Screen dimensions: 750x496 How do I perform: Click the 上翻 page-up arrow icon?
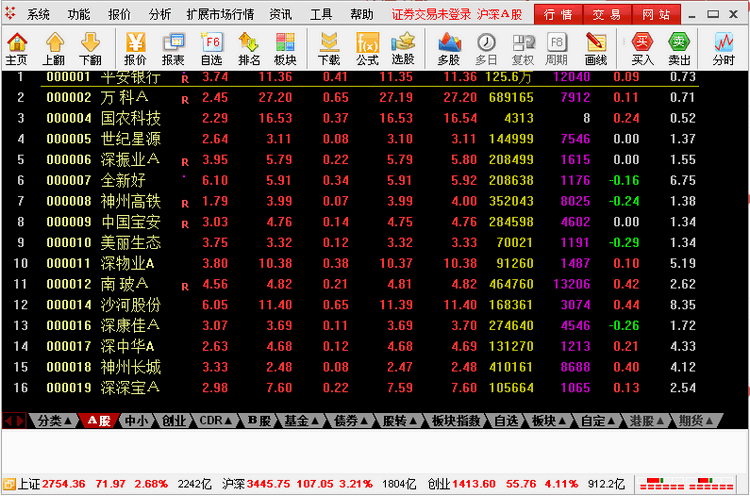pos(54,48)
